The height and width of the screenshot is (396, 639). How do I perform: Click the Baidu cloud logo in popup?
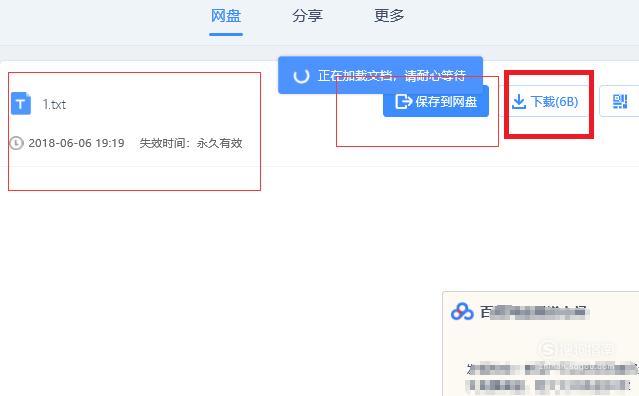[462, 312]
